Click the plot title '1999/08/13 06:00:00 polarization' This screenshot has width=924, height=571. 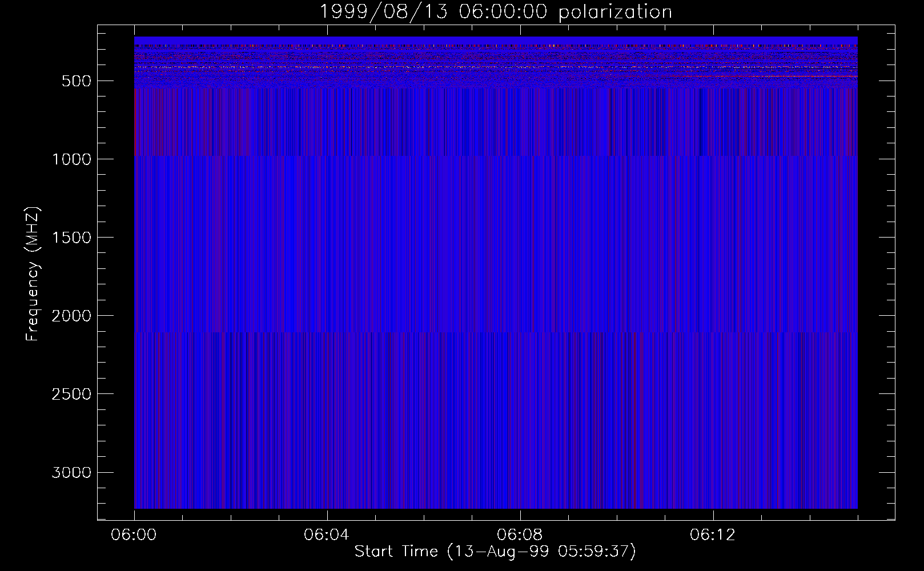(x=495, y=12)
